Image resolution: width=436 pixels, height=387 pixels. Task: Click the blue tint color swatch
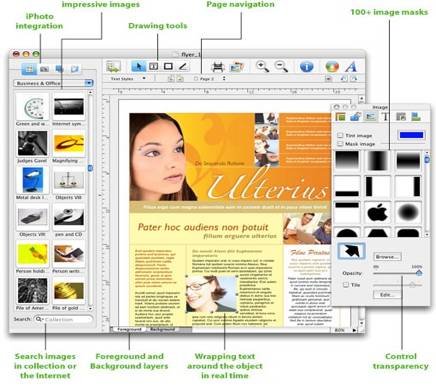coord(412,135)
